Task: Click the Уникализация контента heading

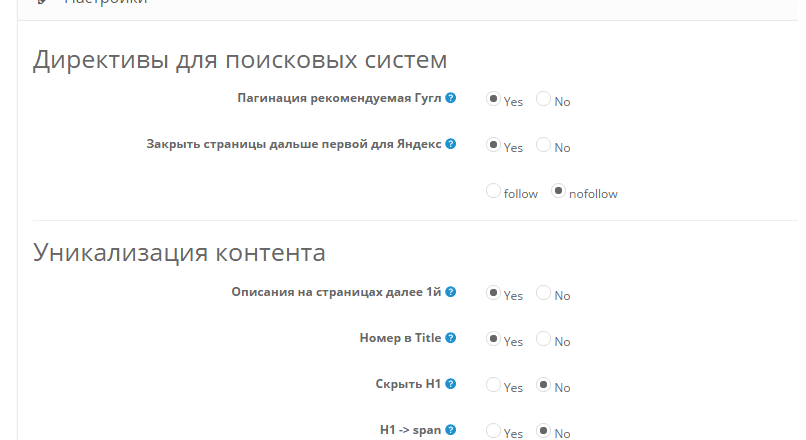Action: (179, 253)
